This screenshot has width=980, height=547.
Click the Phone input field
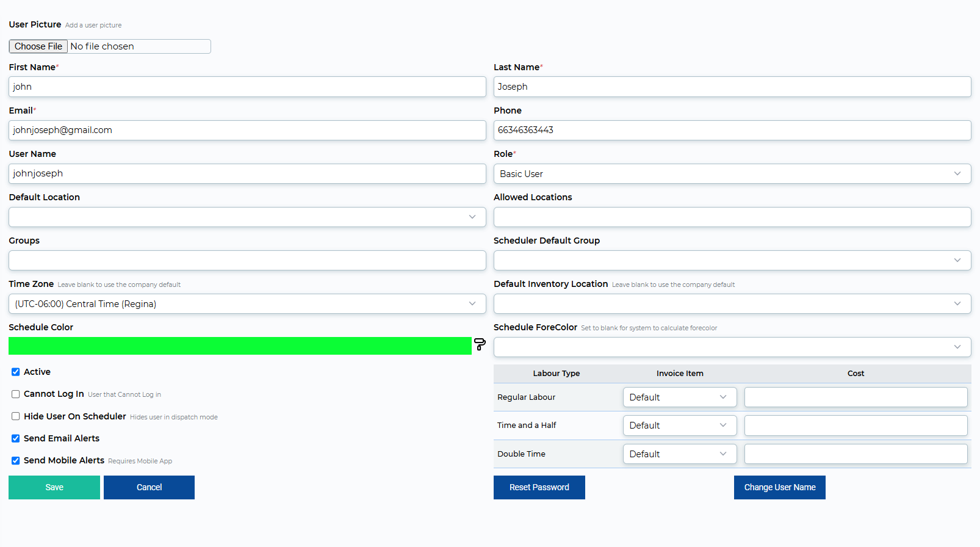coord(732,130)
